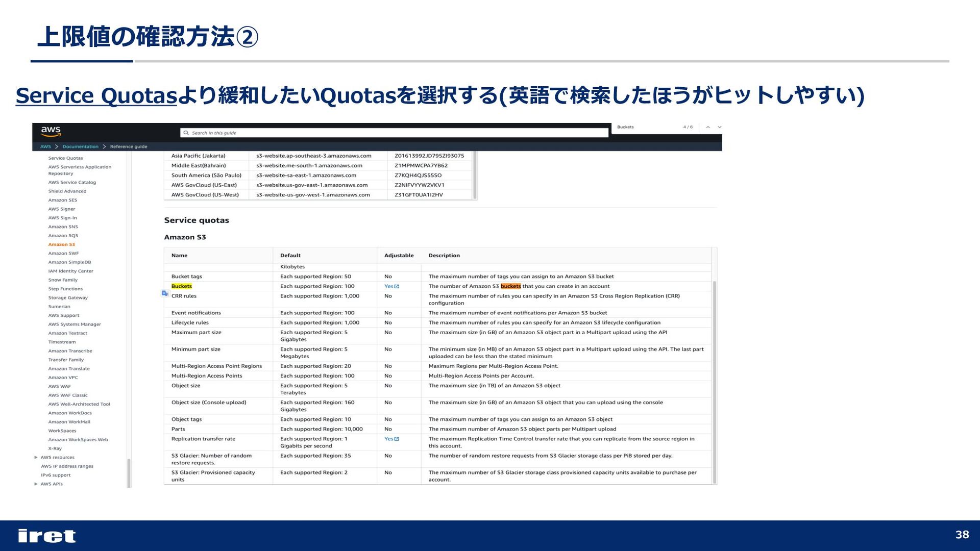Click Multi-Region Access Points row name
The width and height of the screenshot is (980, 551).
click(x=207, y=376)
